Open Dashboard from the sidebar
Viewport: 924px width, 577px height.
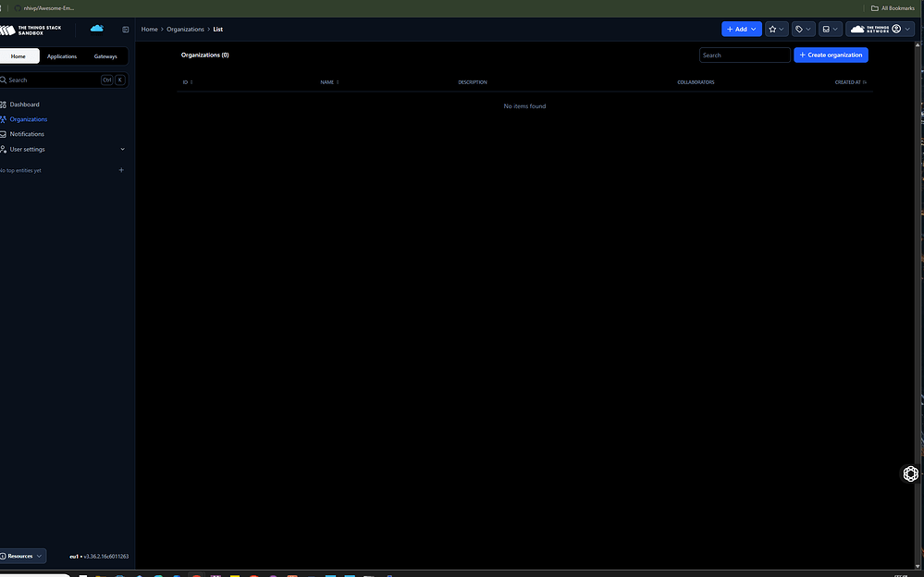click(x=25, y=104)
